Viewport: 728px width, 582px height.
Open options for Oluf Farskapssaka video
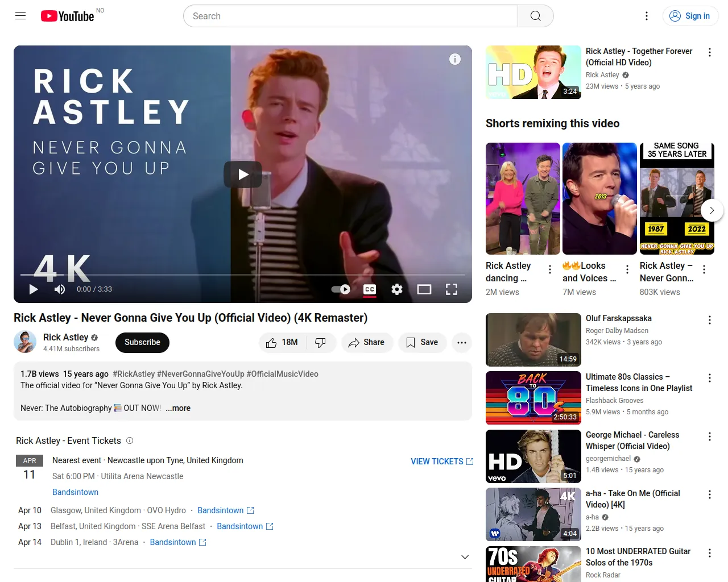710,320
